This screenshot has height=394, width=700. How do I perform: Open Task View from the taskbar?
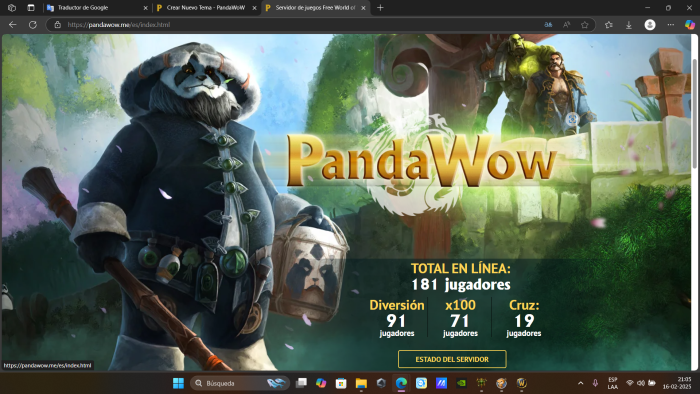(301, 383)
